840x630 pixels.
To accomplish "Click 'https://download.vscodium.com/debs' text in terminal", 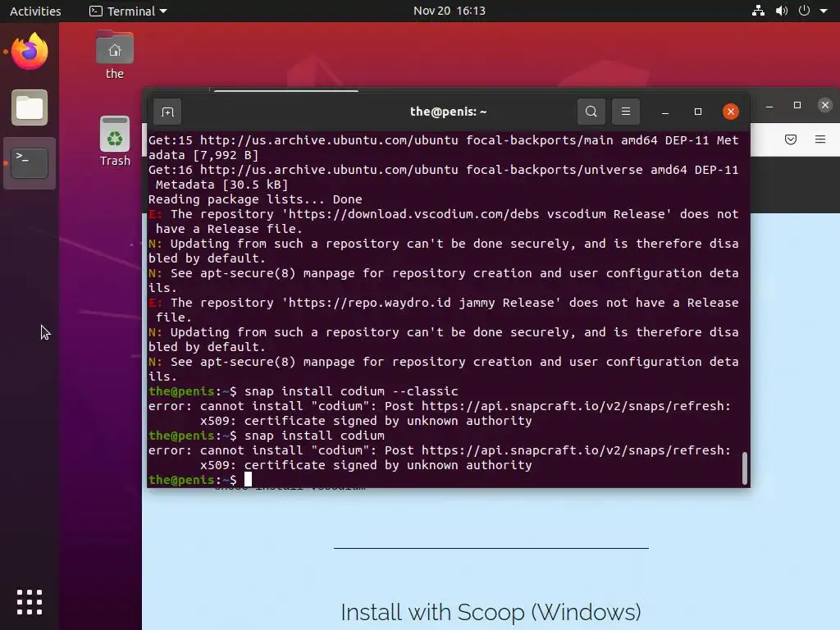I will tap(413, 214).
